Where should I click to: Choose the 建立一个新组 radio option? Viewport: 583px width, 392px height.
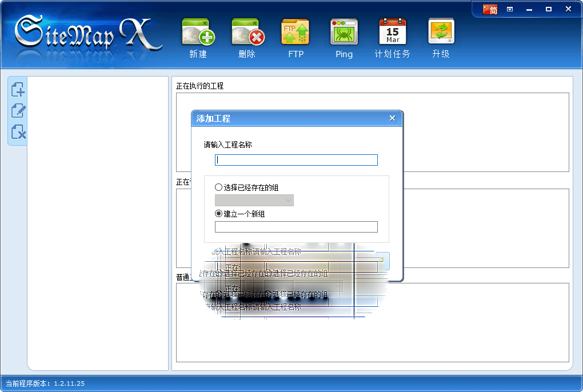pos(218,214)
